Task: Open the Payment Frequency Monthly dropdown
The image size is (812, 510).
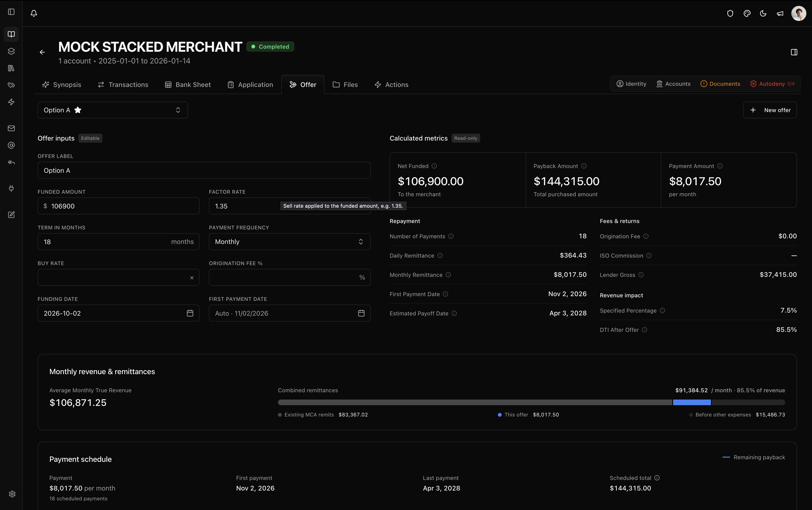Action: [289, 242]
